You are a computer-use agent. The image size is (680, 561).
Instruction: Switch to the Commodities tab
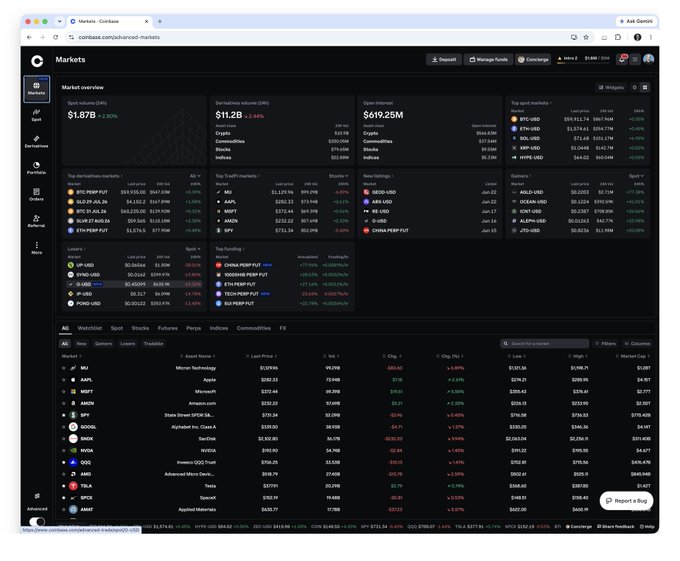pos(254,328)
